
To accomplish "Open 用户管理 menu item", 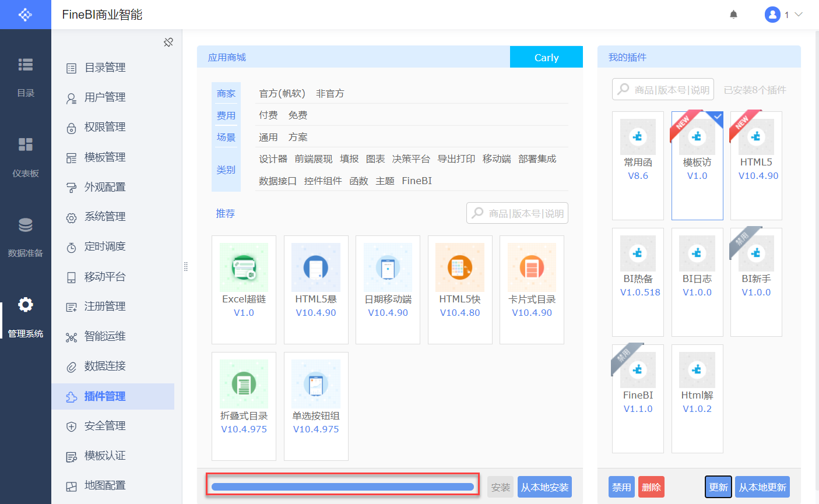I will click(x=113, y=97).
